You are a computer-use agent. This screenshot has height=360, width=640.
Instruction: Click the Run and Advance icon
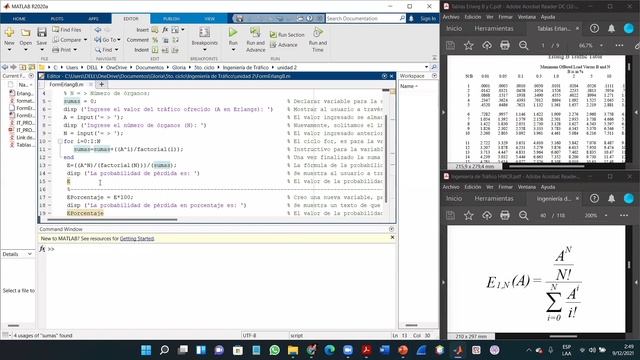pyautogui.click(x=256, y=32)
